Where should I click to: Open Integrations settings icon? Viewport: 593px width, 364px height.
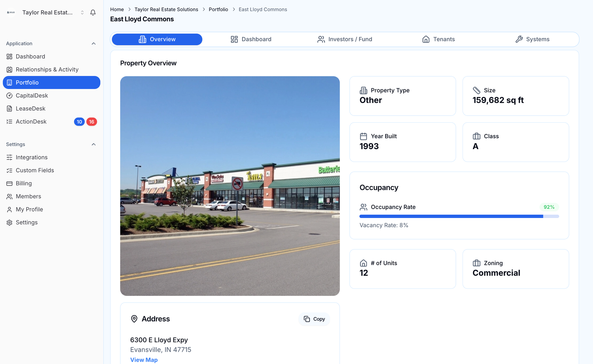tap(10, 158)
